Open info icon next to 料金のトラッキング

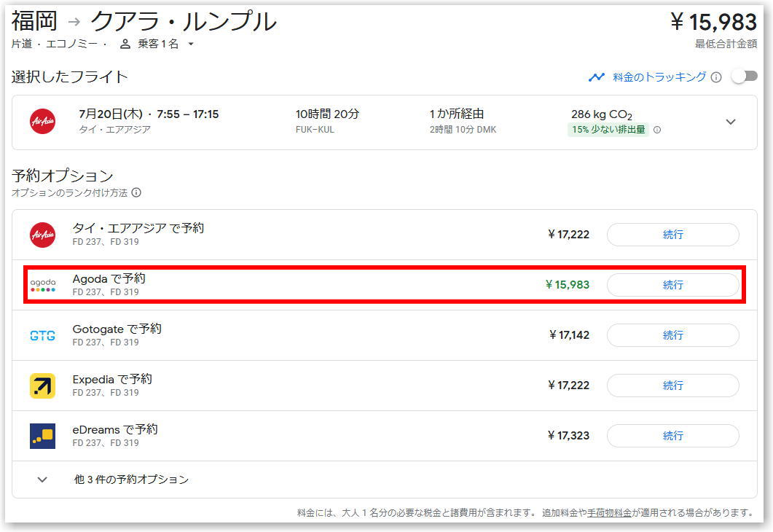[x=716, y=77]
